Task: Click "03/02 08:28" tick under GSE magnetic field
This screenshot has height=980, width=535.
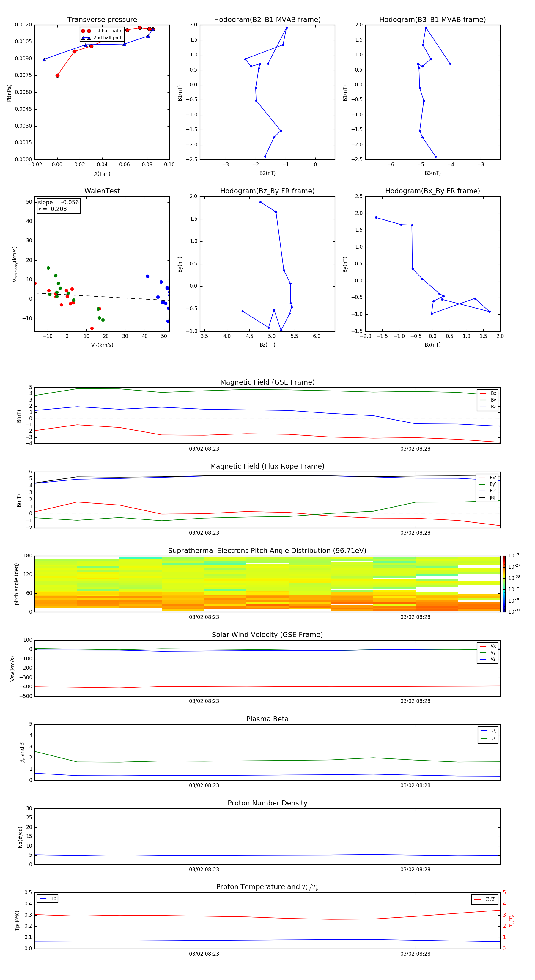Action: click(x=416, y=449)
